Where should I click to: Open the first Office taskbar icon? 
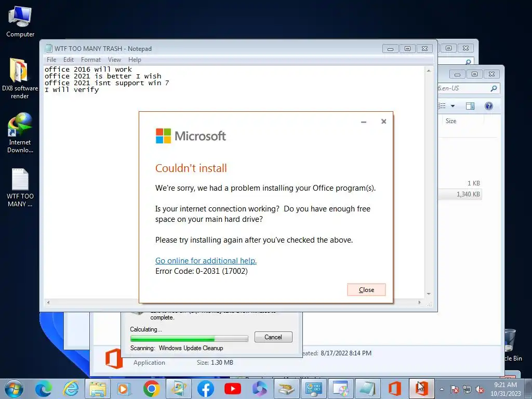(x=395, y=389)
